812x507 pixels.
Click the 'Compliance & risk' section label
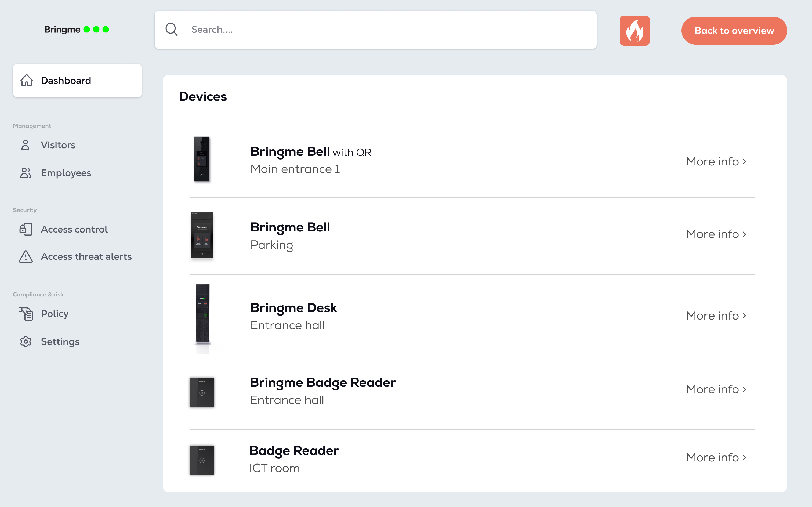click(38, 294)
